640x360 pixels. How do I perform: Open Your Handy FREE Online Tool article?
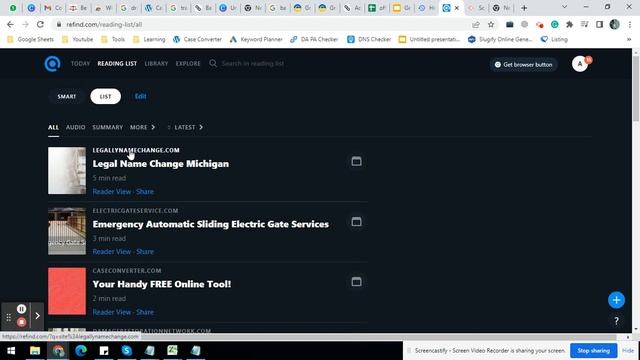tap(162, 284)
